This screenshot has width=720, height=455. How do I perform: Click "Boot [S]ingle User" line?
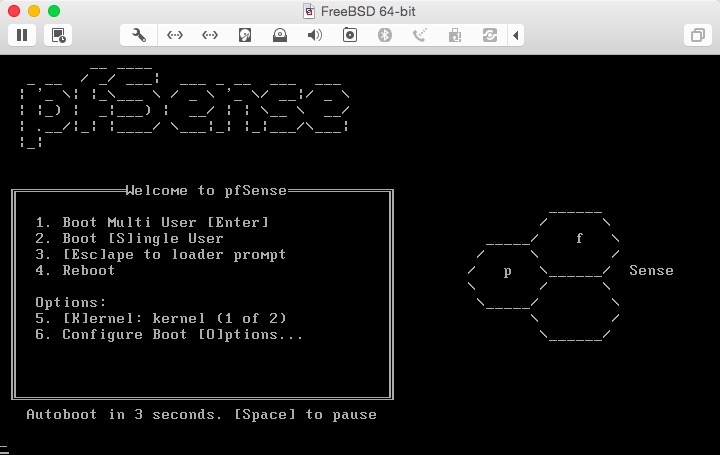(129, 239)
